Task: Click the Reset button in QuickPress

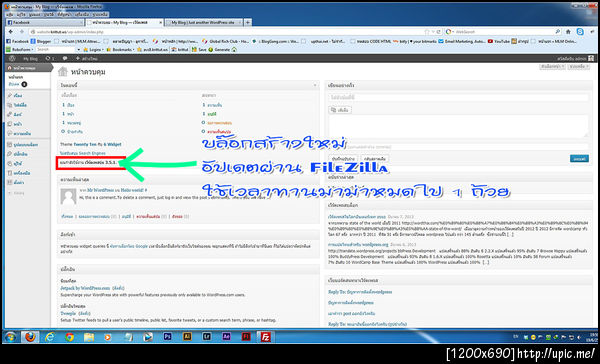Action: pos(375,158)
